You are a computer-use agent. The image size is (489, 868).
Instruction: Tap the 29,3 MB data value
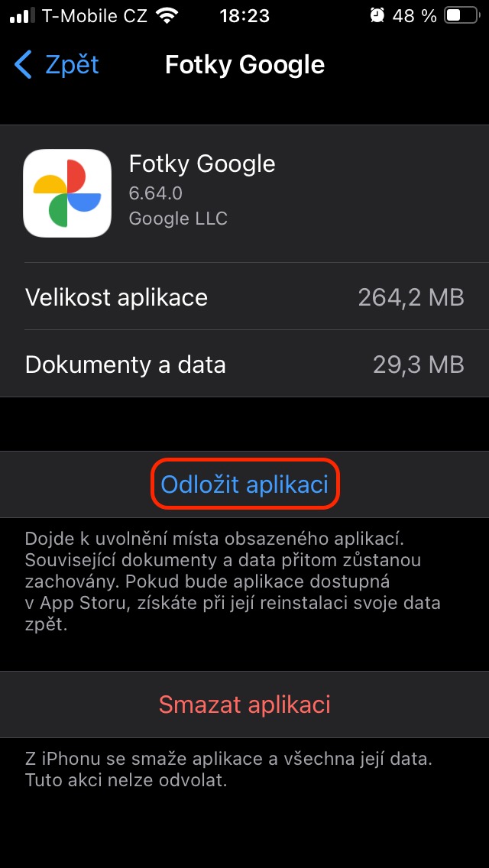(x=419, y=364)
